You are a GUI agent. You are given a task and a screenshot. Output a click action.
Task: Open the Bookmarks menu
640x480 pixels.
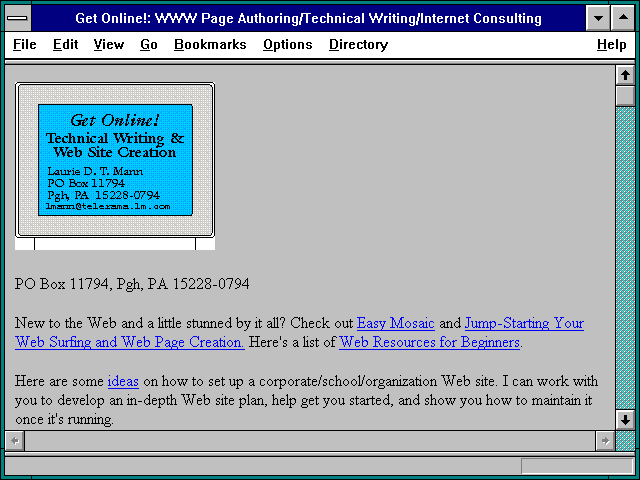tap(210, 44)
